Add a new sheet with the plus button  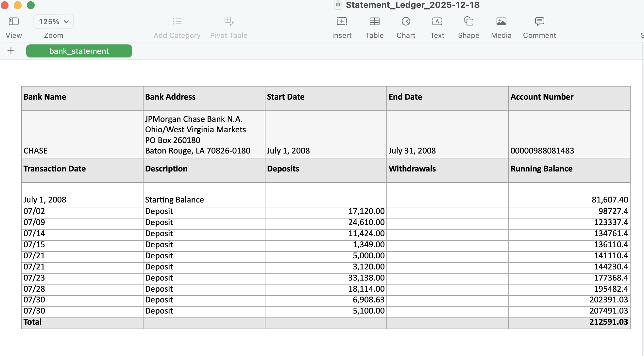[x=11, y=50]
